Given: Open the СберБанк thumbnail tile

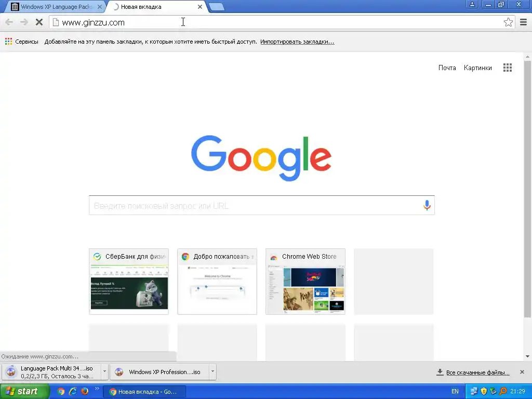Looking at the screenshot, I should (x=129, y=281).
